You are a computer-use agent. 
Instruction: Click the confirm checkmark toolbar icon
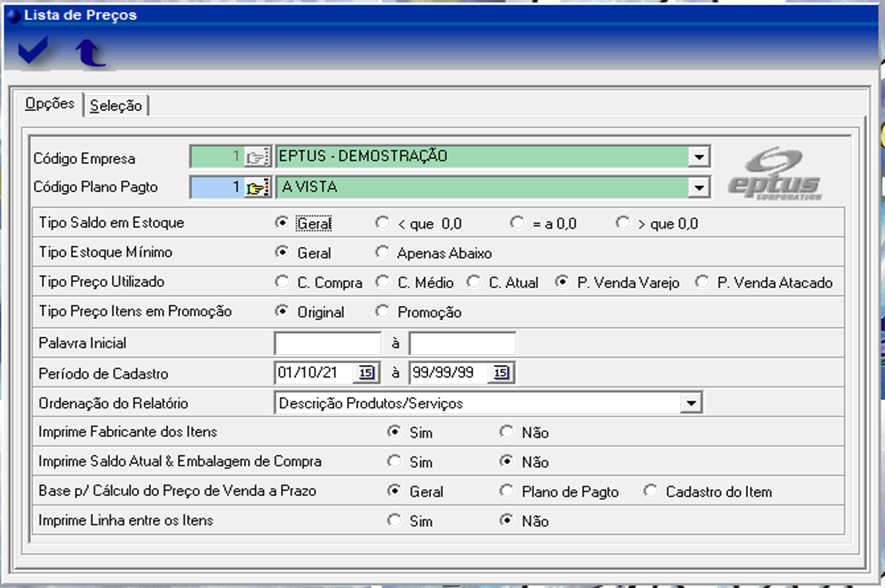[34, 52]
